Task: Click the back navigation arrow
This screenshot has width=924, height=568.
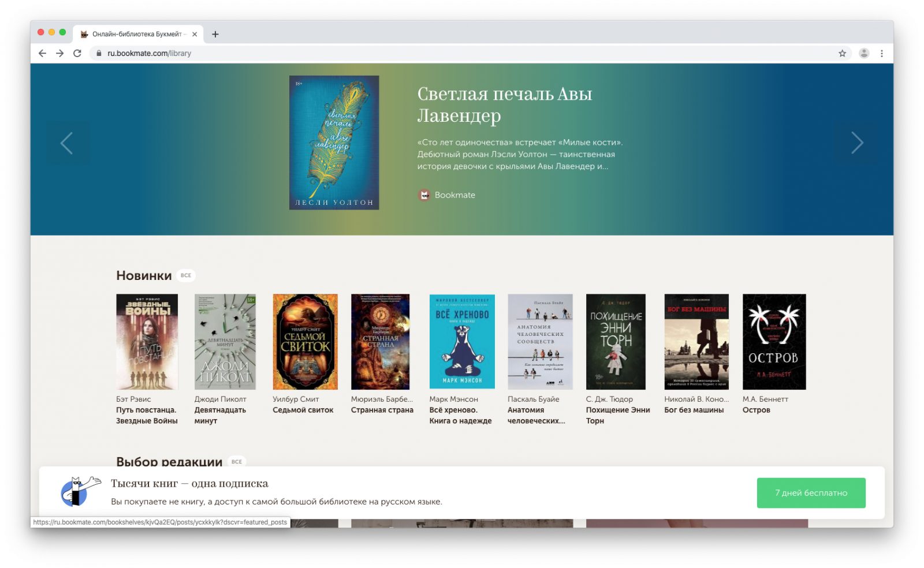Action: (x=42, y=53)
